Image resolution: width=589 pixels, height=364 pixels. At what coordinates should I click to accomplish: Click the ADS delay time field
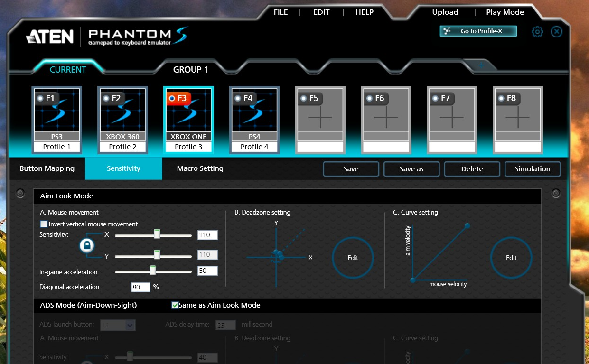pos(225,325)
